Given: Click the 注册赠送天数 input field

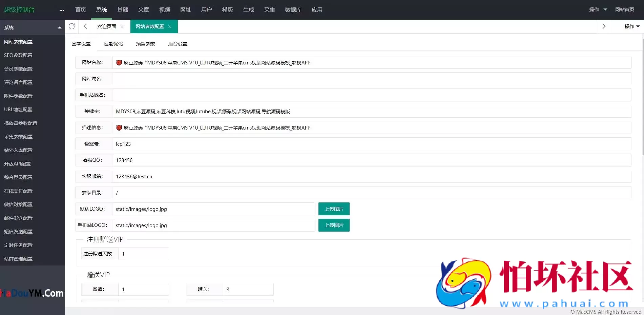Looking at the screenshot, I should point(143,253).
